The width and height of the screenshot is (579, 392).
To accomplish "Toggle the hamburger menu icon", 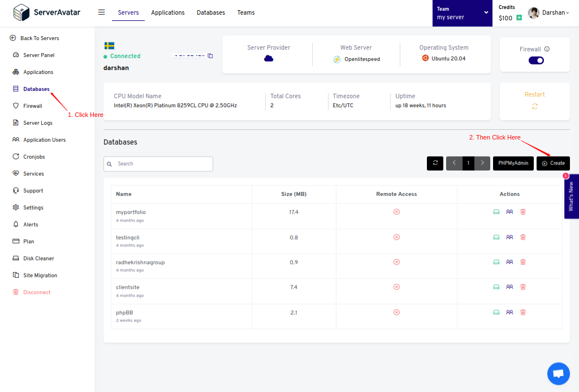I will point(102,12).
